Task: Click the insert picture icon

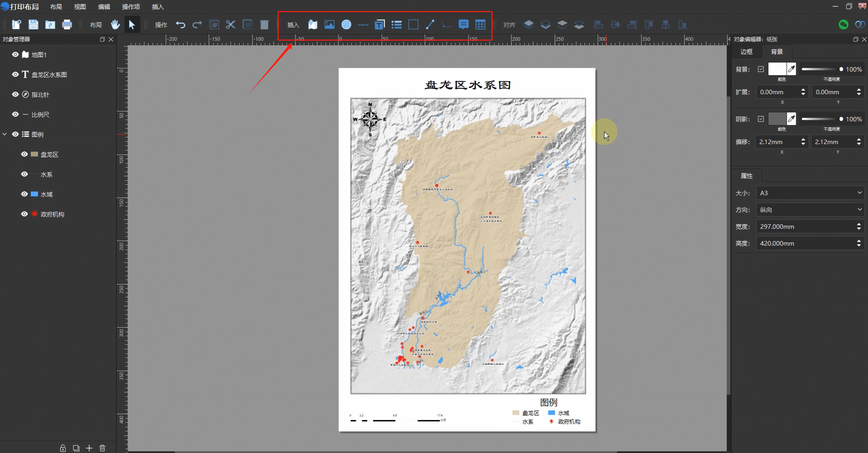Action: point(329,24)
